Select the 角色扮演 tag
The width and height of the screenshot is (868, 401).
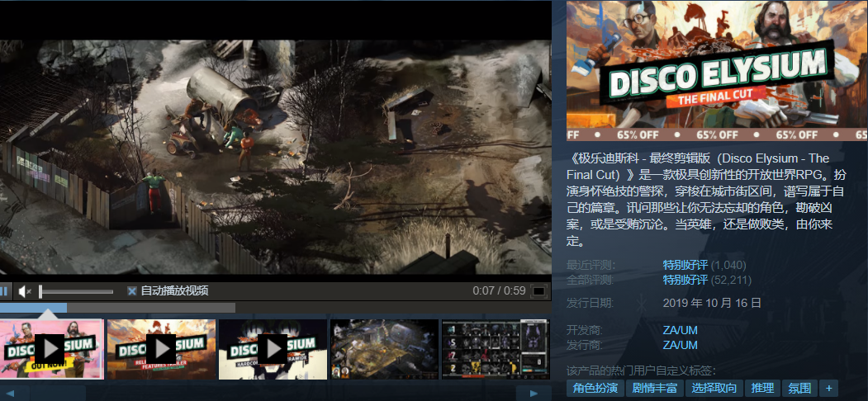595,388
